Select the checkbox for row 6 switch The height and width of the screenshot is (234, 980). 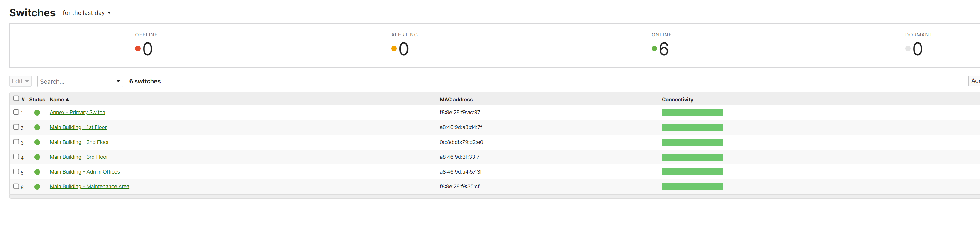coord(16,186)
